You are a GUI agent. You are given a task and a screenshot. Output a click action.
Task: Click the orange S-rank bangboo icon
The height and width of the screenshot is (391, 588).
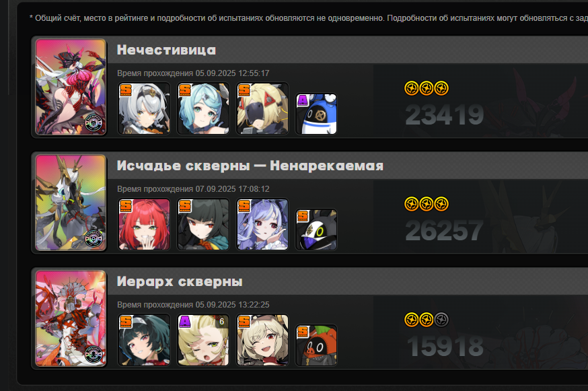(x=316, y=345)
